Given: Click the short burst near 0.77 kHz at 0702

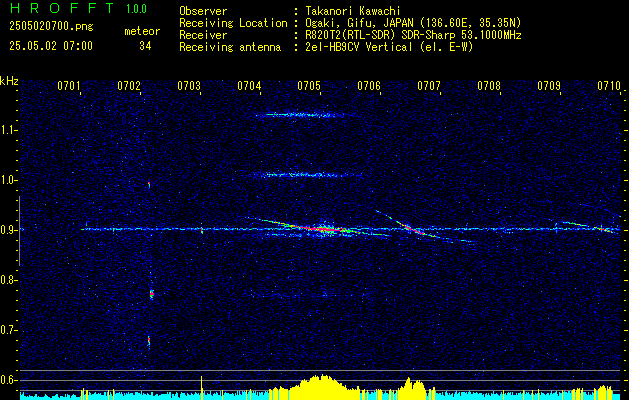Looking at the screenshot, I should coord(152,294).
